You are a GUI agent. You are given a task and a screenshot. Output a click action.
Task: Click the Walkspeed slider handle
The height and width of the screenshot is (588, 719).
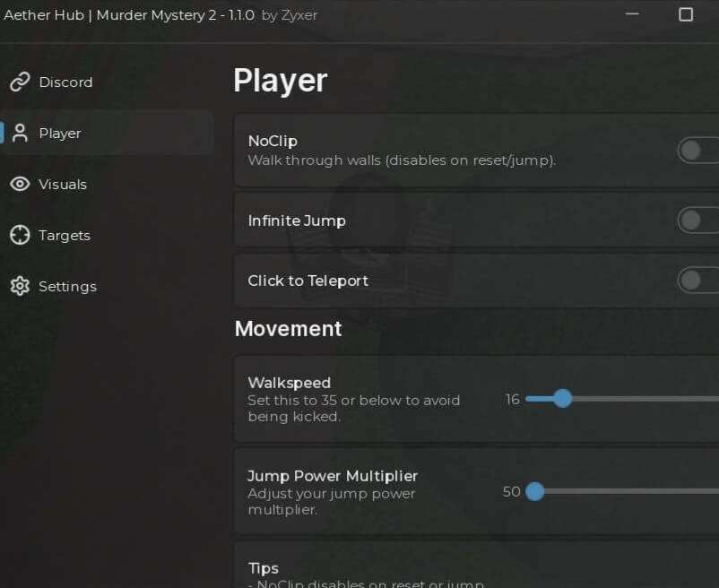(563, 398)
